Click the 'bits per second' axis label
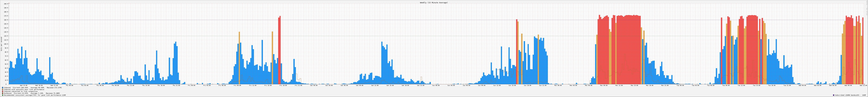The width and height of the screenshot is (868, 97). [1, 44]
